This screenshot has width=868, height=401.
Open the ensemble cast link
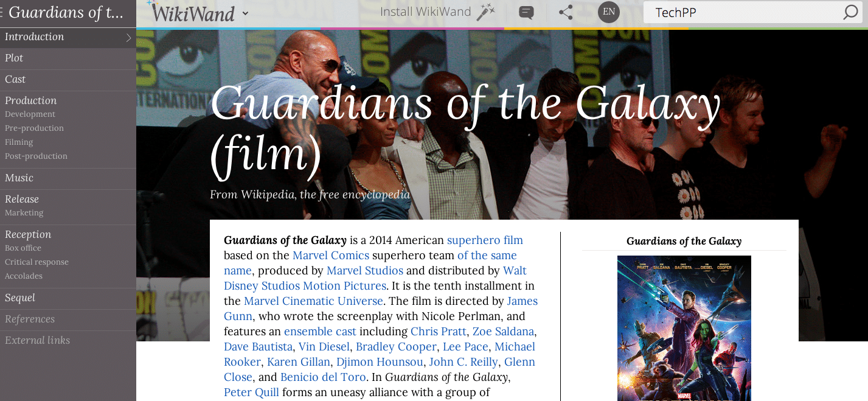[x=320, y=331]
